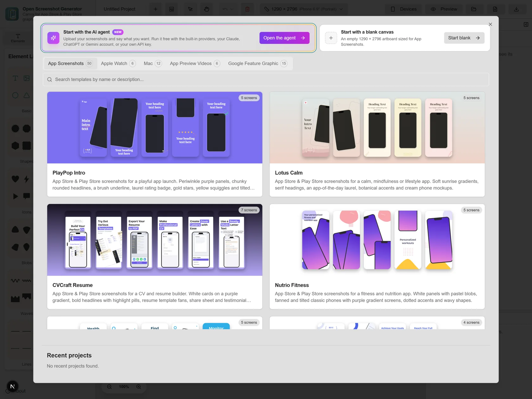Click the red trash delete icon

coord(247,9)
